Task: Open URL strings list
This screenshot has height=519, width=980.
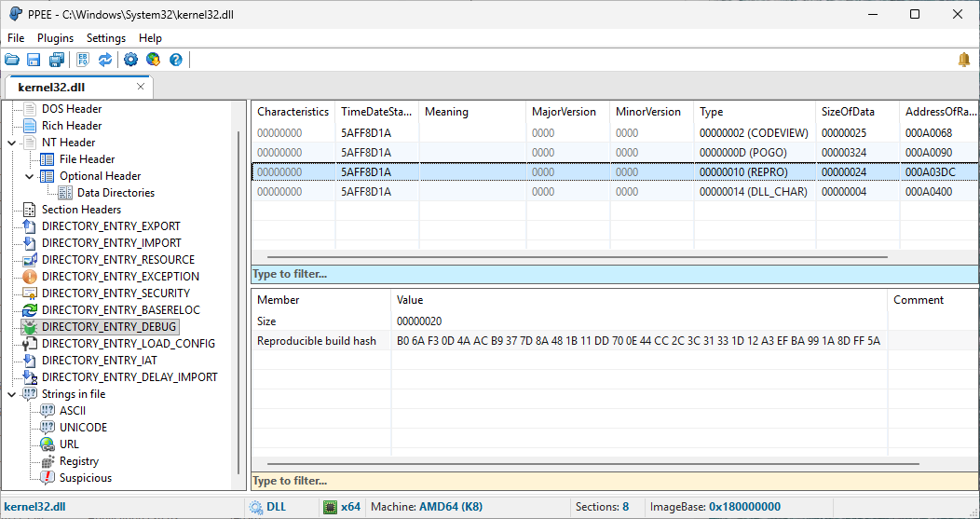Action: pos(69,444)
